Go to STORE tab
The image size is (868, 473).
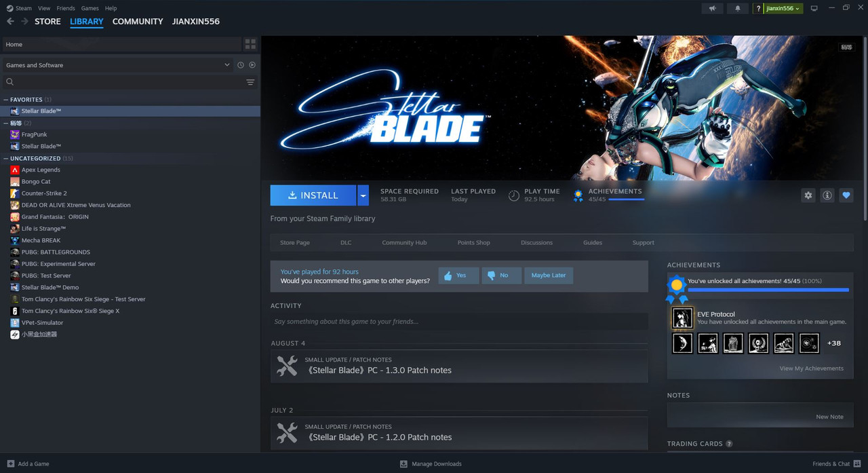[x=47, y=22]
